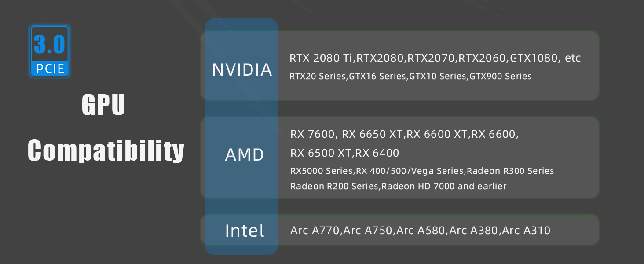Select the AMD brand label
This screenshot has width=644, height=264.
[245, 155]
